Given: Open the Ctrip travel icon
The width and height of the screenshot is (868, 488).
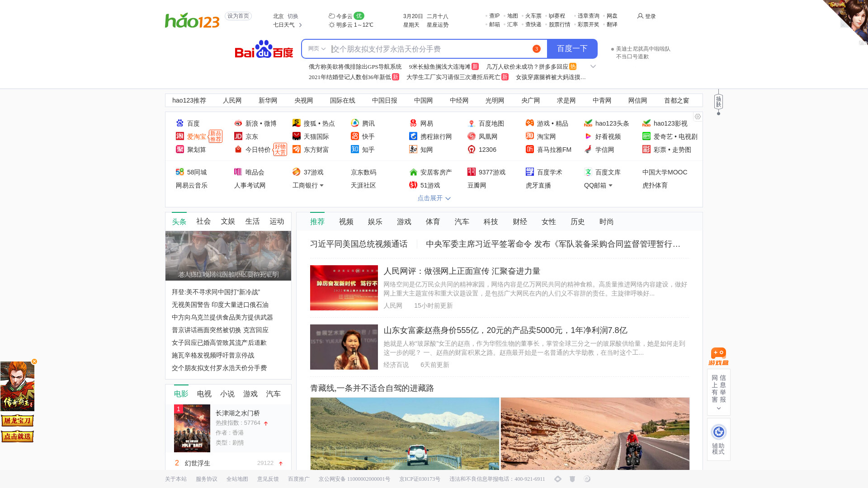Looking at the screenshot, I should pos(413,136).
